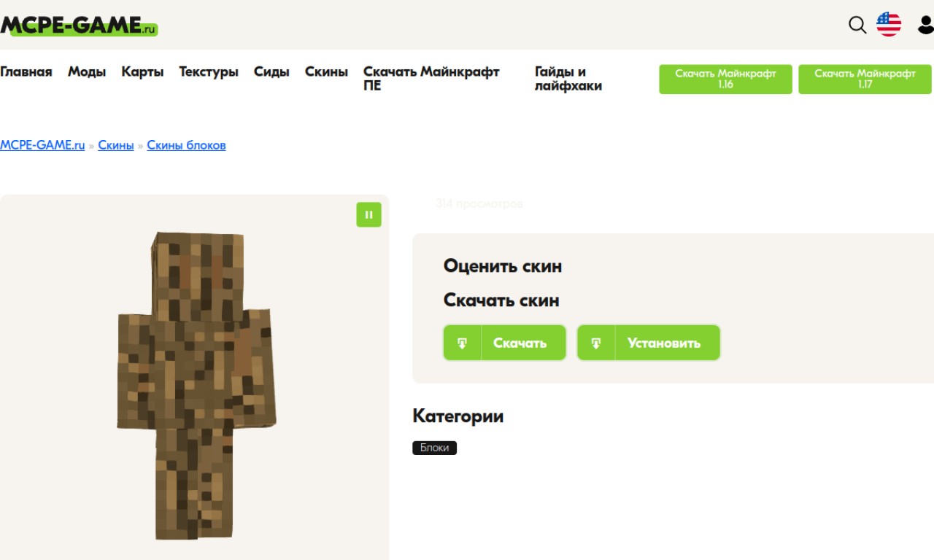Click the install icon on the Установить button
This screenshot has width=934, height=560.
[x=596, y=343]
